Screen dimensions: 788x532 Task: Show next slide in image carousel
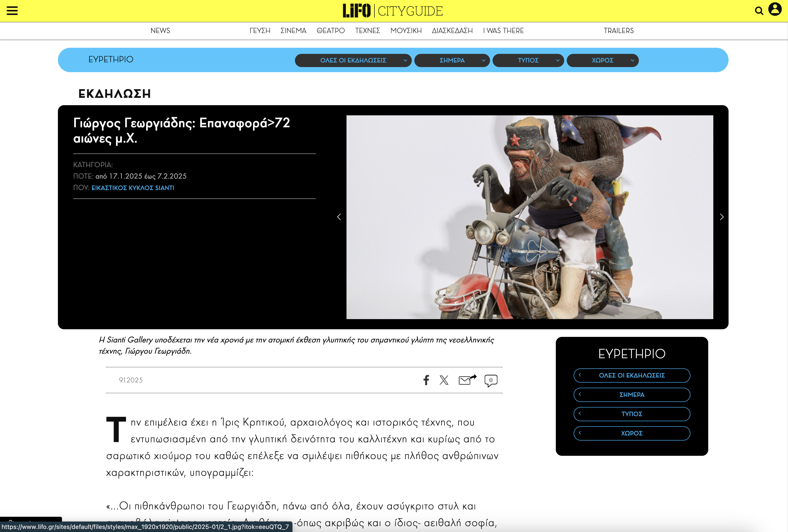[x=721, y=217]
